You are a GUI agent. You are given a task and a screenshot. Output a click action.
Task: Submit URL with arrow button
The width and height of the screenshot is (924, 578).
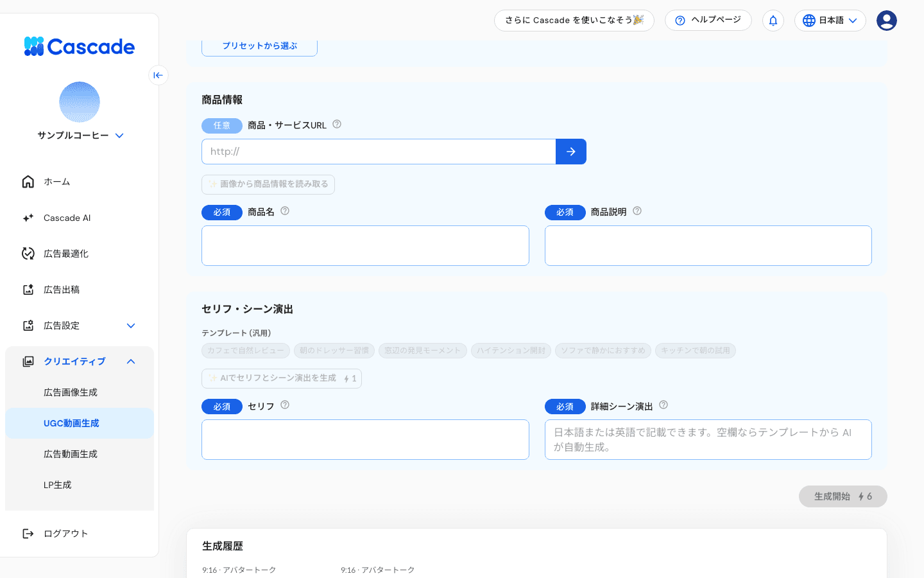click(x=571, y=152)
